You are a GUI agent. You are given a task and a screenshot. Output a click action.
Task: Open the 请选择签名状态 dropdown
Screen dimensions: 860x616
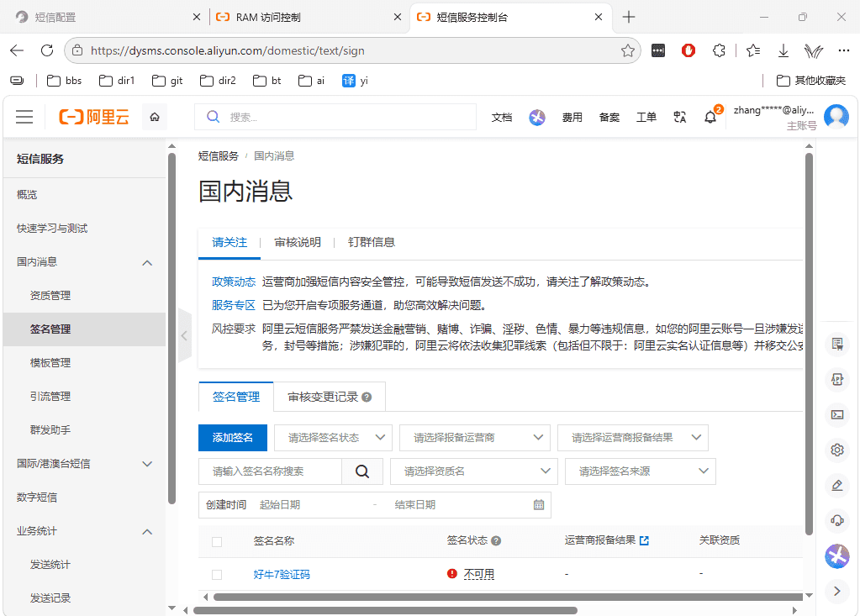point(334,437)
